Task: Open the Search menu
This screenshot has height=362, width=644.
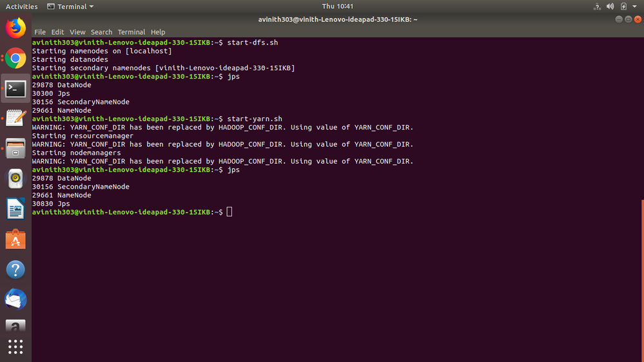Action: [x=101, y=32]
